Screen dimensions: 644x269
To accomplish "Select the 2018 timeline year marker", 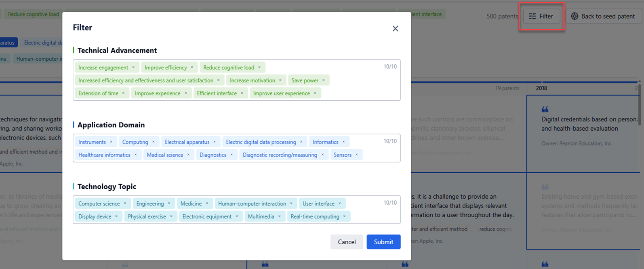I will [541, 88].
